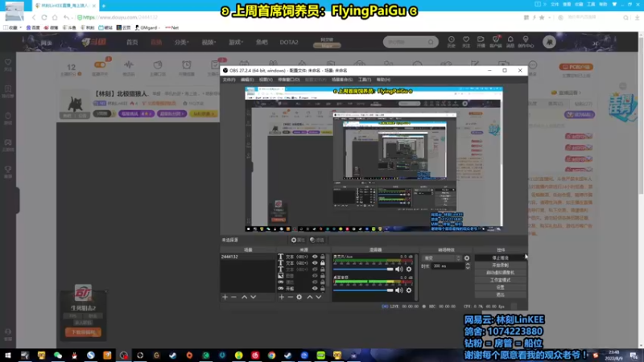Go to Douyu 首页 home link
Image resolution: width=644 pixels, height=362 pixels.
point(132,43)
